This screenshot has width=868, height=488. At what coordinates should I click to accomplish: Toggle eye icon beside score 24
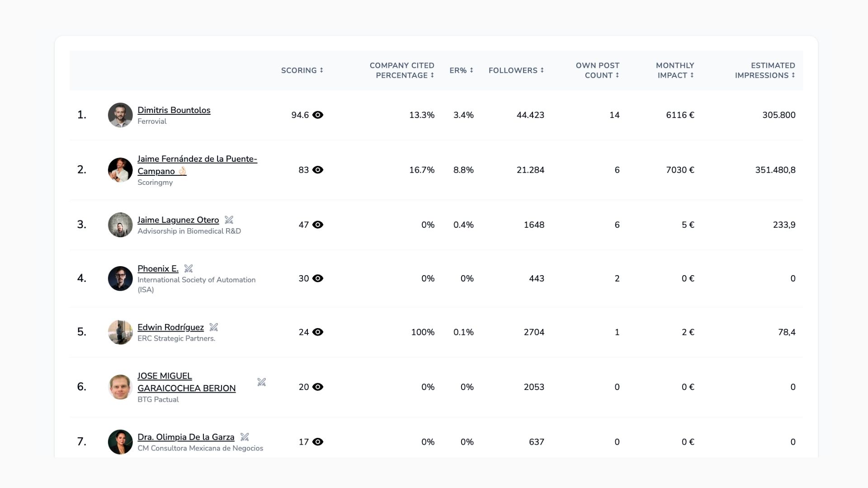[x=318, y=332]
